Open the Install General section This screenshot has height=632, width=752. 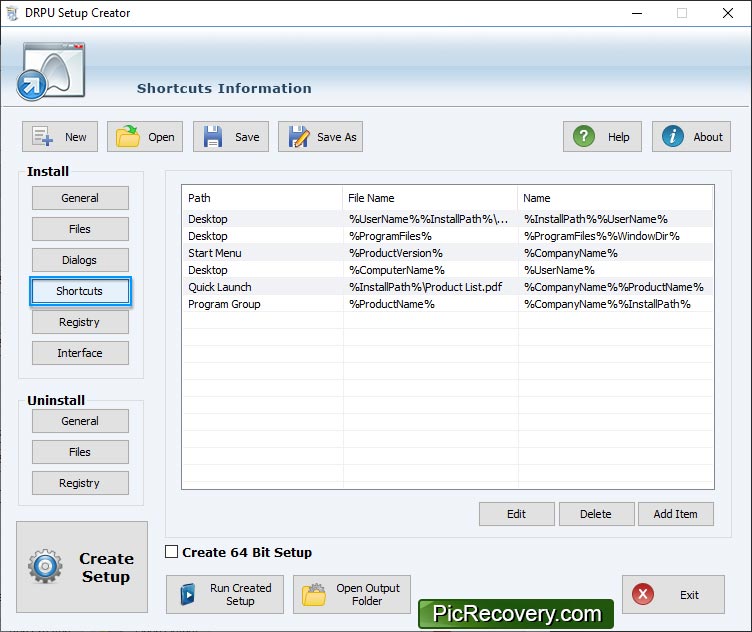[80, 198]
